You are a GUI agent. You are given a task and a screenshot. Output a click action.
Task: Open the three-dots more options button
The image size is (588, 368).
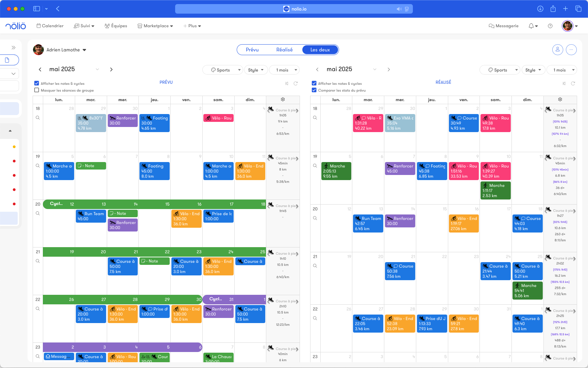click(571, 50)
